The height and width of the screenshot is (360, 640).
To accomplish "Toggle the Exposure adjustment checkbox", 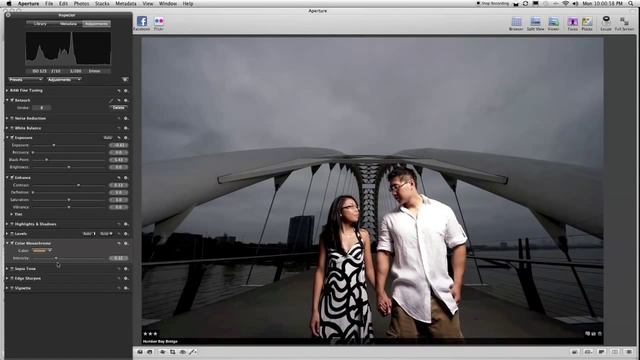I will (12, 138).
